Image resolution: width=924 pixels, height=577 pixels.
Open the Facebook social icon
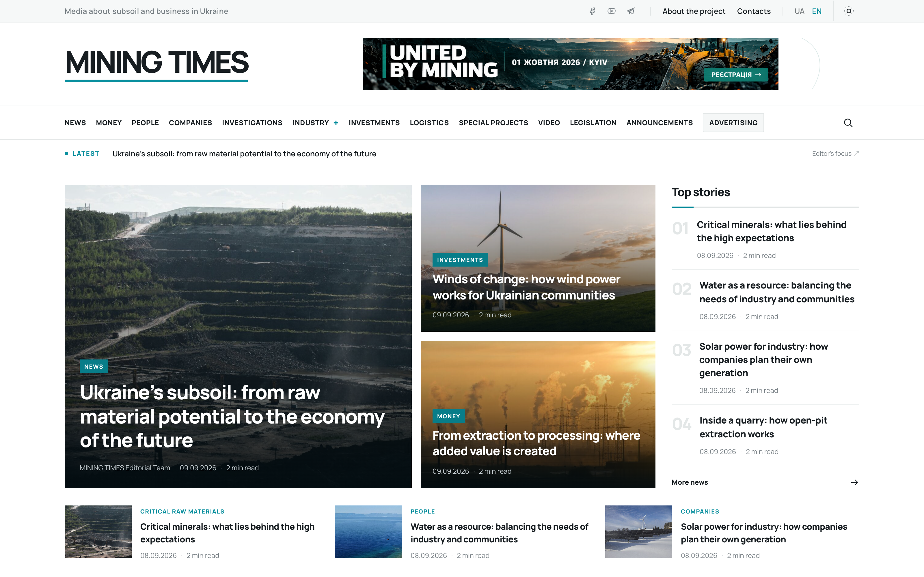(592, 11)
